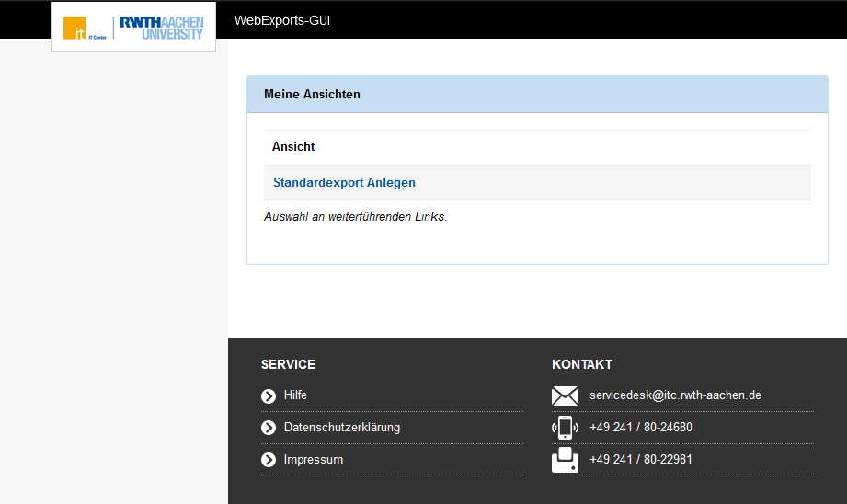Screen dimensions: 847x504
Task: Click the arrow icon beside Datenschutzerklärung
Action: (269, 428)
